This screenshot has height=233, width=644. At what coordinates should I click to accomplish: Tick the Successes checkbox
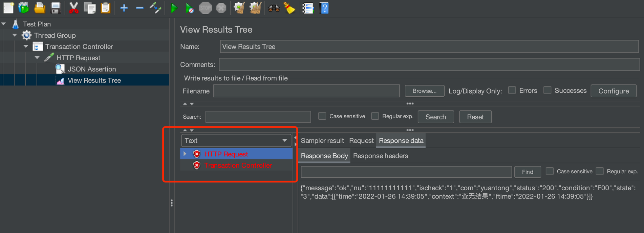click(x=547, y=90)
